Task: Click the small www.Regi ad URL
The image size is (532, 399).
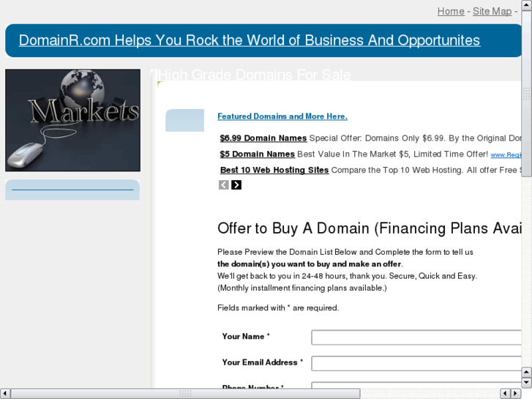Action: (x=506, y=155)
